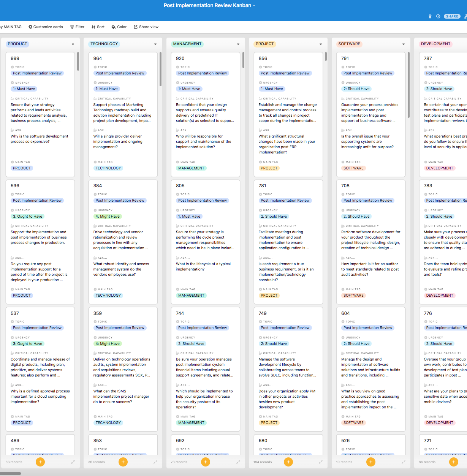467x476 pixels.
Task: Click the Share view button
Action: (146, 27)
